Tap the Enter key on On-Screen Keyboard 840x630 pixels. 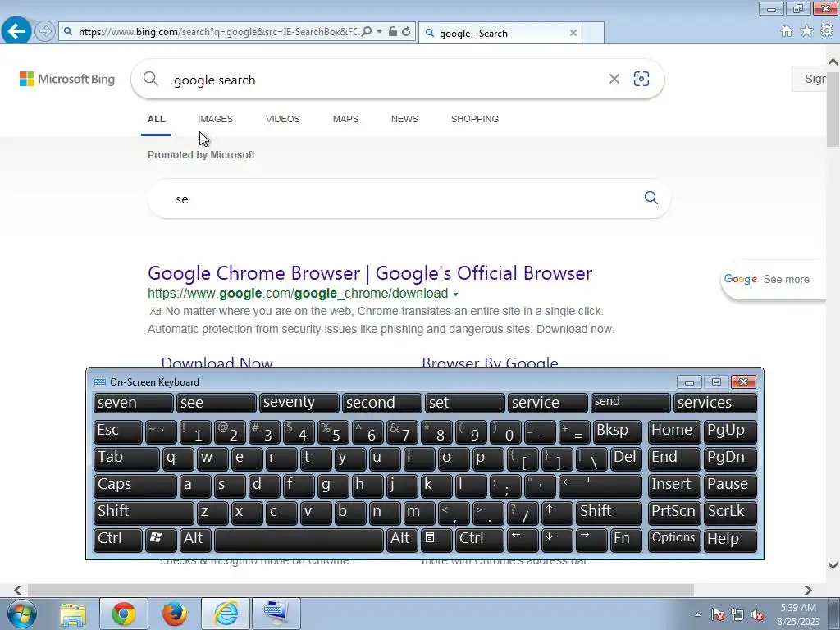coord(600,486)
